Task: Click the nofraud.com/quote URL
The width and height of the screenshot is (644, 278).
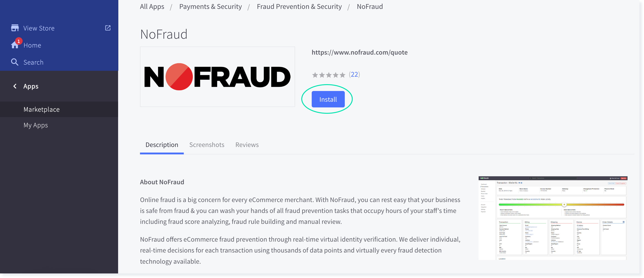Action: [359, 52]
